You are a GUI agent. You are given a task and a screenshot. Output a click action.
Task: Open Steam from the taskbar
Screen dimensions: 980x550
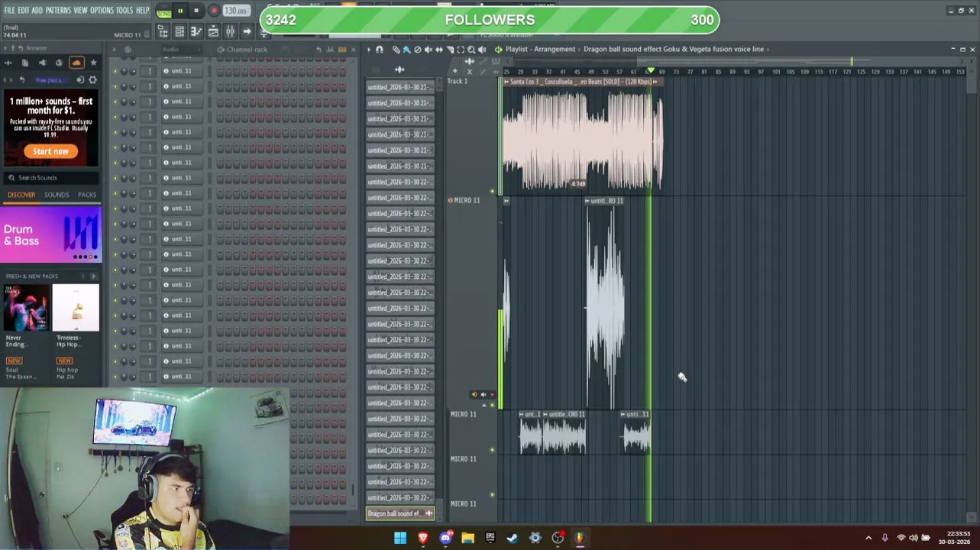coord(513,538)
